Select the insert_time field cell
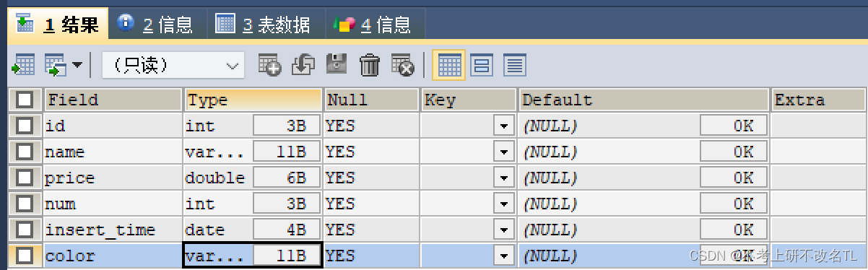868x270 pixels. click(113, 230)
